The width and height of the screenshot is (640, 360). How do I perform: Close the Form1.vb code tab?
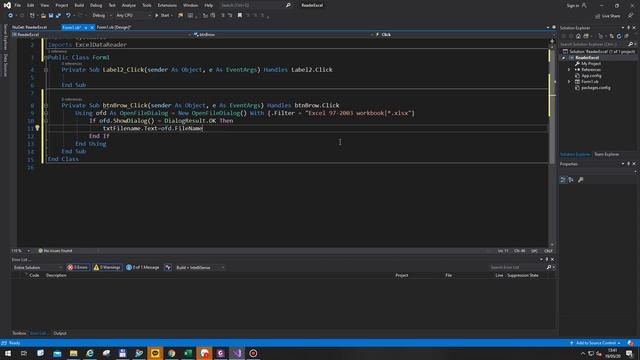coord(92,27)
